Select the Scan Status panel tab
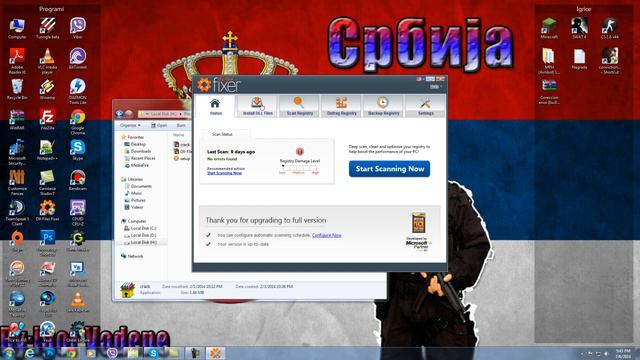Image resolution: width=640 pixels, height=360 pixels. click(222, 134)
